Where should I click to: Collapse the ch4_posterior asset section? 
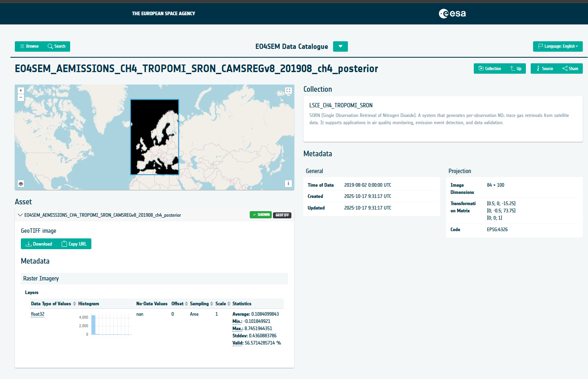point(20,215)
